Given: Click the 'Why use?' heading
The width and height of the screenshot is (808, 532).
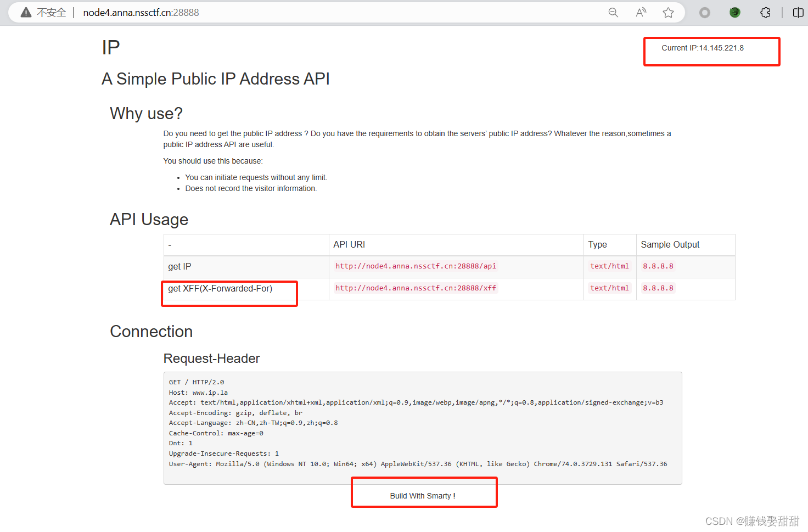Looking at the screenshot, I should (146, 114).
